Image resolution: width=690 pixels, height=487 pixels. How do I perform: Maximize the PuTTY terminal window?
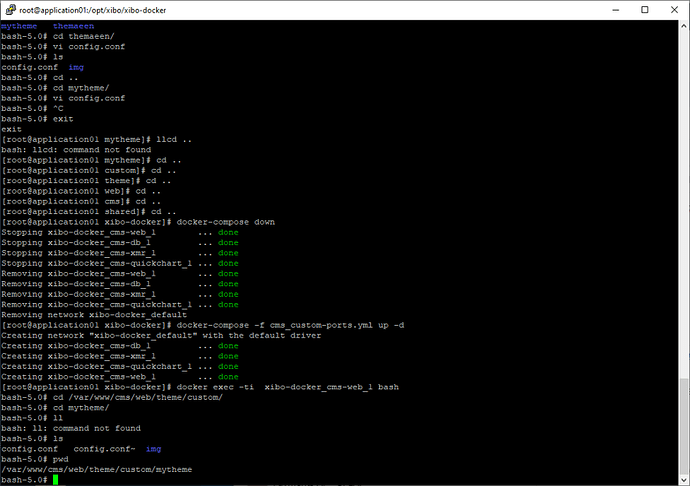pyautogui.click(x=625, y=10)
